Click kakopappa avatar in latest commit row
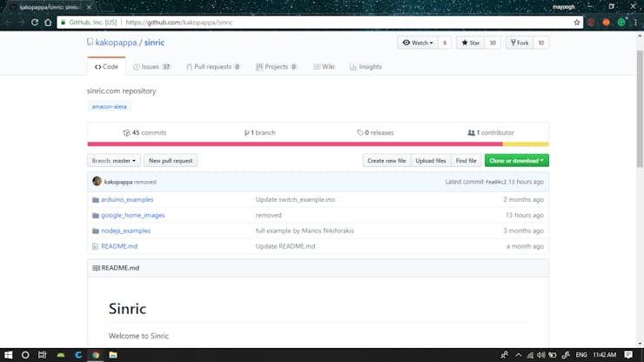Viewport: 644px width, 362px height. point(97,181)
